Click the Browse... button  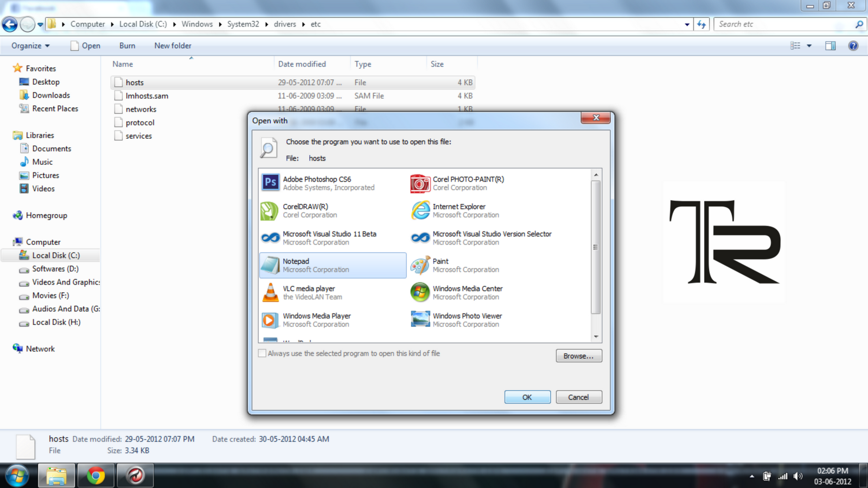tap(578, 356)
